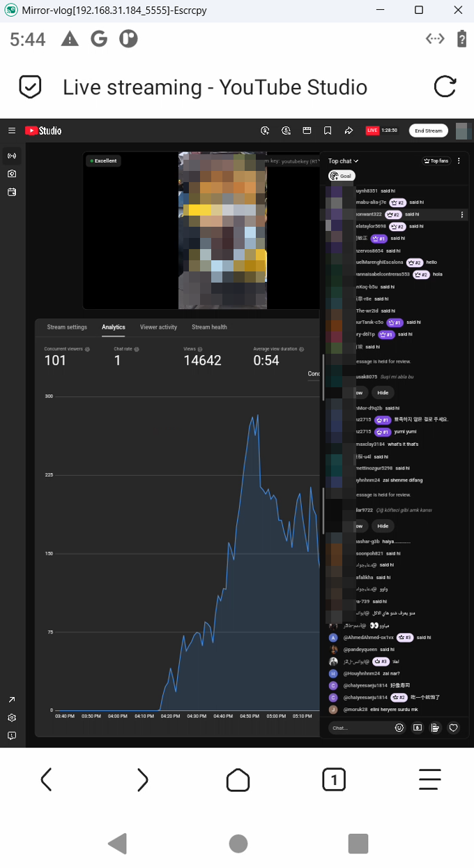Click the external link arrow icon in sidebar
The width and height of the screenshot is (474, 868).
(12, 700)
